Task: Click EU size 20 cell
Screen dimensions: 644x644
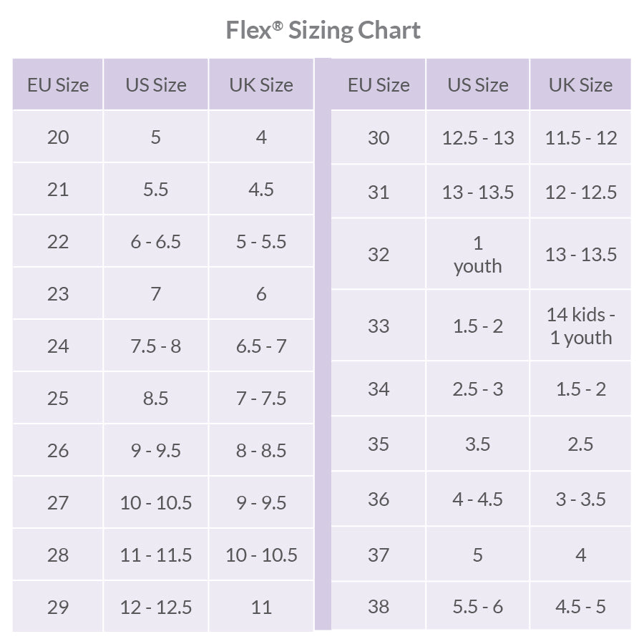Action: click(x=58, y=137)
